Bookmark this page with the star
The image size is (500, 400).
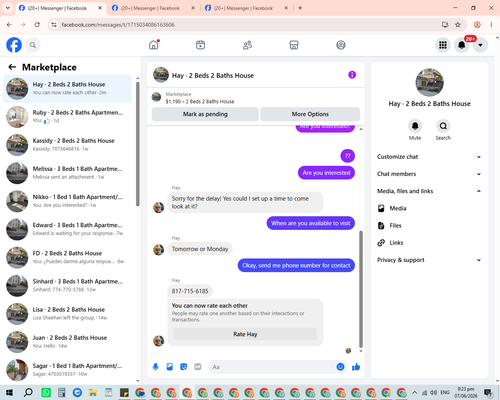coord(458,25)
